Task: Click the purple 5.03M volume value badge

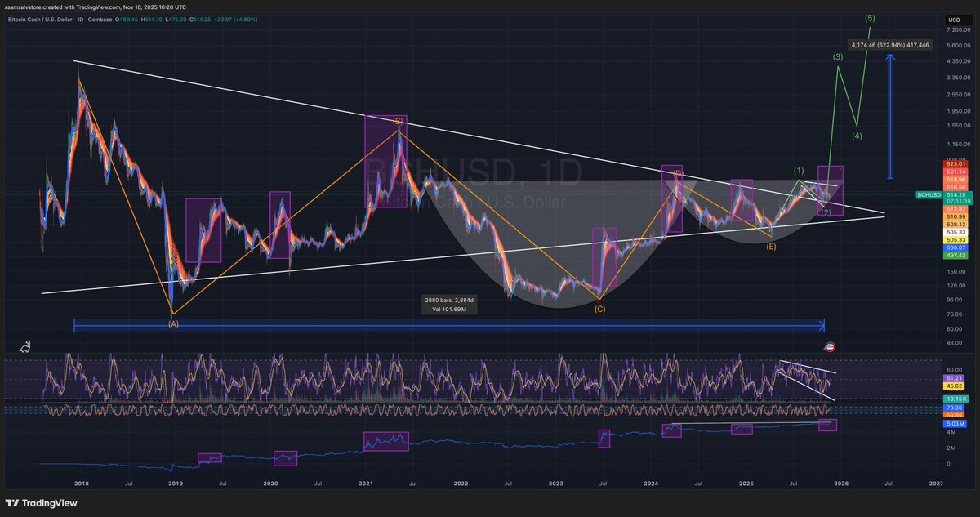Action: pyautogui.click(x=954, y=424)
